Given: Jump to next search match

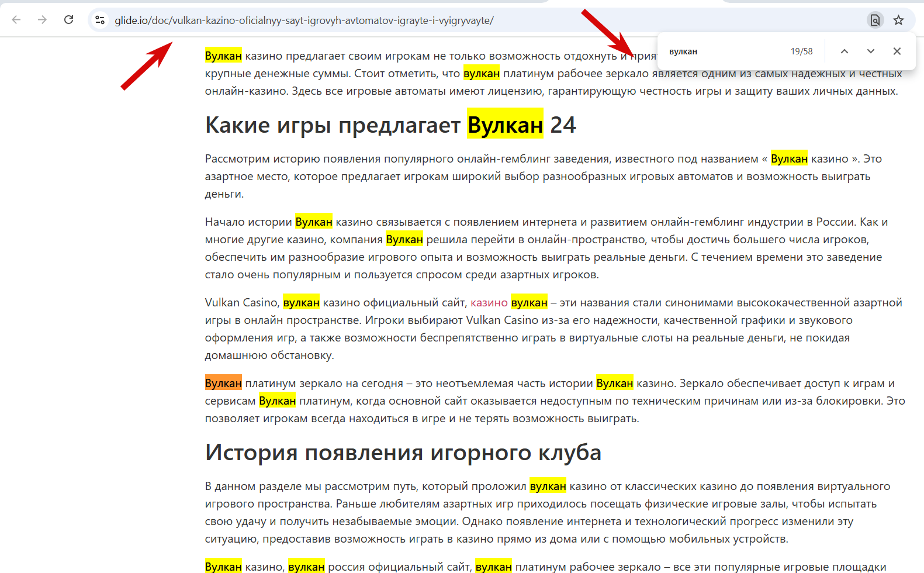Looking at the screenshot, I should pyautogui.click(x=871, y=51).
